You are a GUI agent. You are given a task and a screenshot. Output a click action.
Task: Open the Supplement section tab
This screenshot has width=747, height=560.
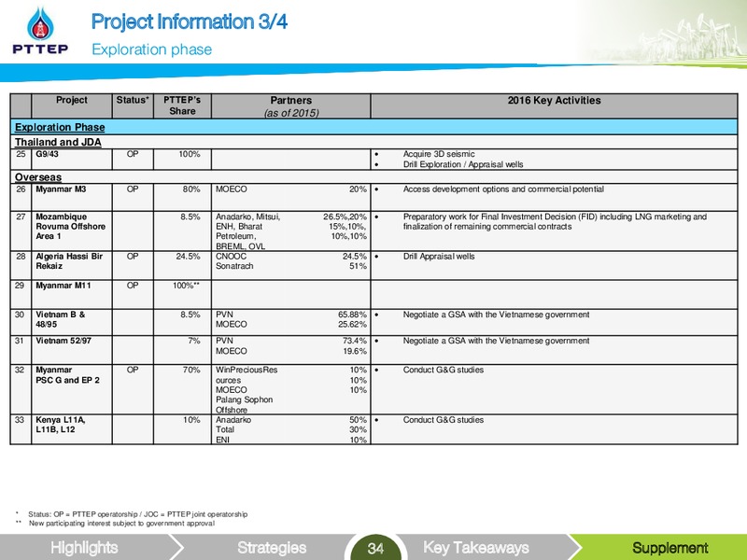tap(669, 548)
